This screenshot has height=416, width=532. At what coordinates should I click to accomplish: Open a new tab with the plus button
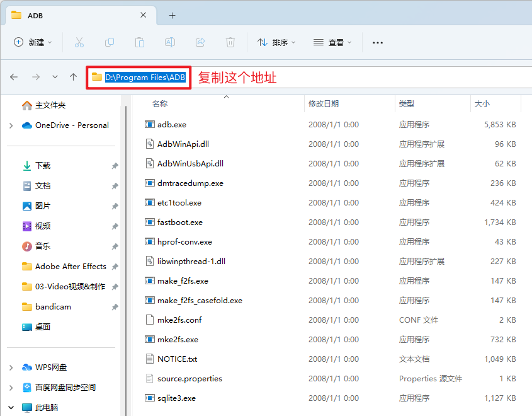(171, 15)
